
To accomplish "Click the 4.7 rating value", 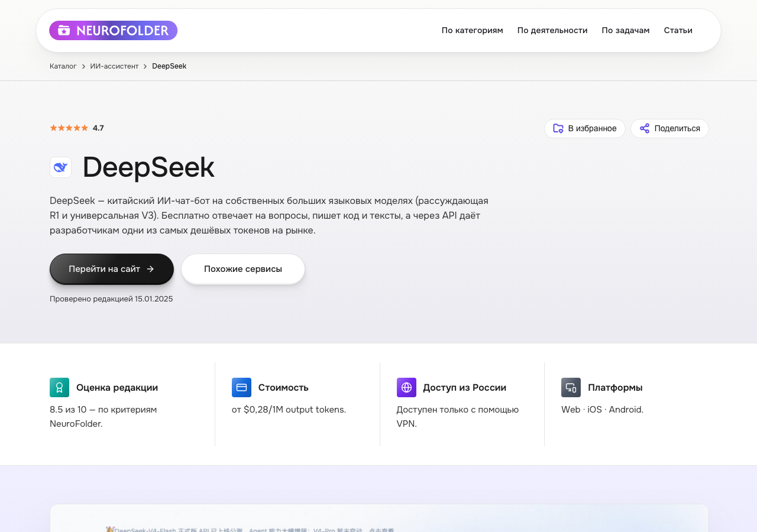I will click(x=98, y=128).
